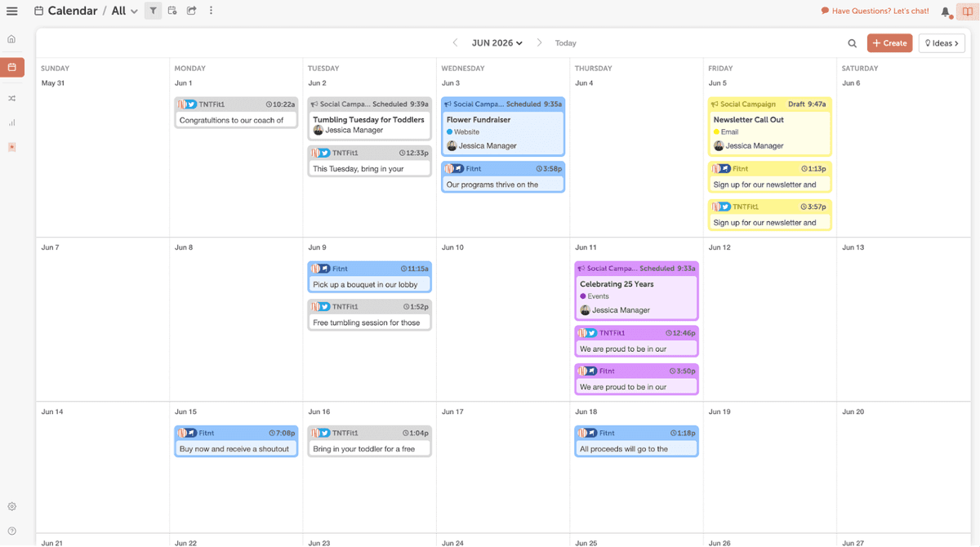Click the notifications bell icon

pyautogui.click(x=946, y=11)
